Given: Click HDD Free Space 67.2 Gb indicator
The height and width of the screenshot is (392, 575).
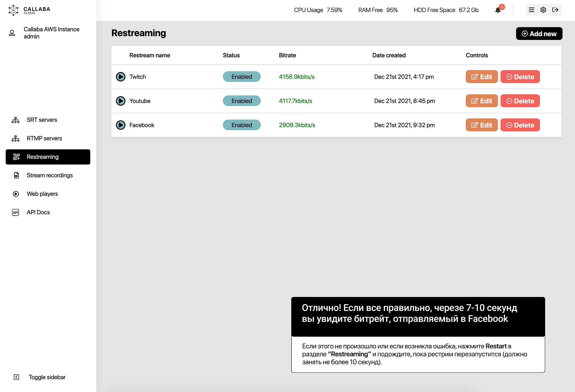Looking at the screenshot, I should click(x=446, y=10).
